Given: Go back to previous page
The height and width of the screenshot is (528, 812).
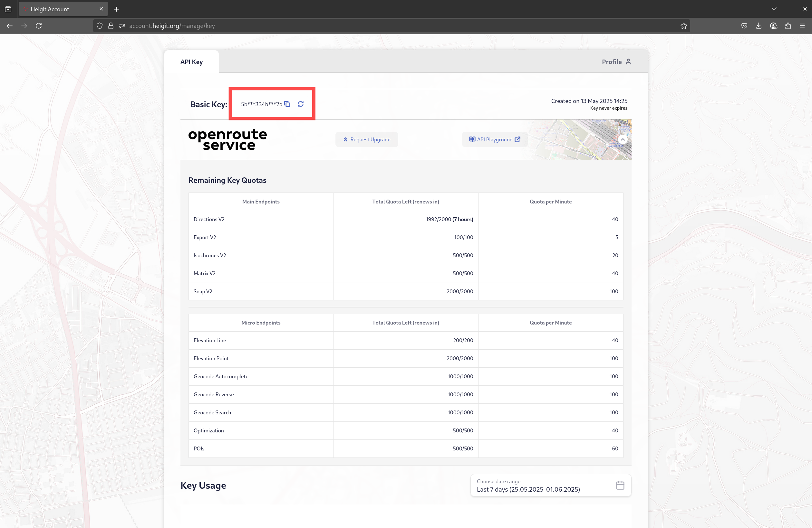Looking at the screenshot, I should point(10,26).
